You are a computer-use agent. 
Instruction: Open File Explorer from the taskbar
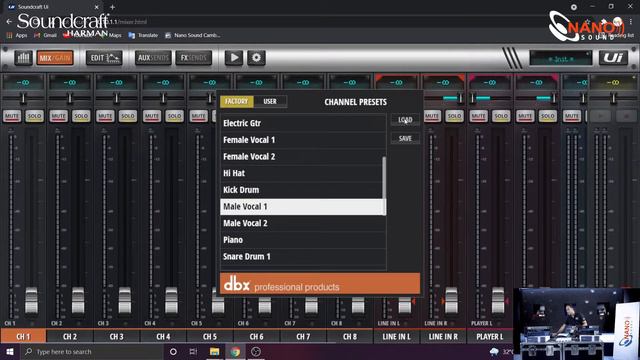pyautogui.click(x=214, y=351)
